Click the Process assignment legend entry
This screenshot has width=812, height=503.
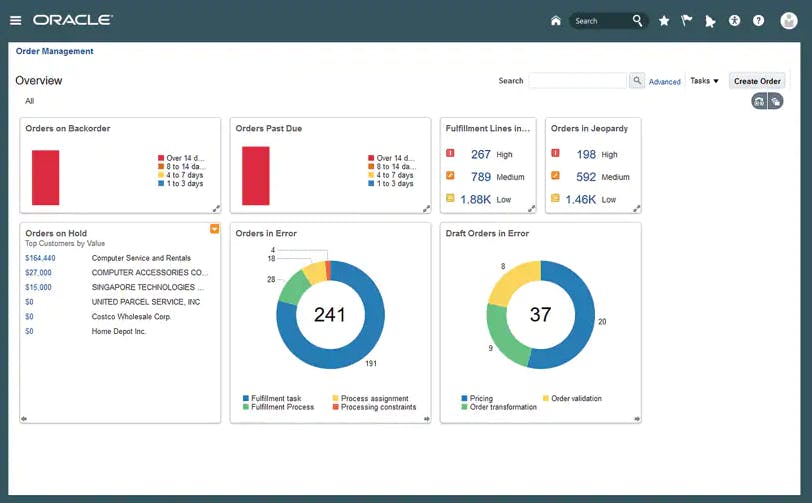pyautogui.click(x=370, y=398)
